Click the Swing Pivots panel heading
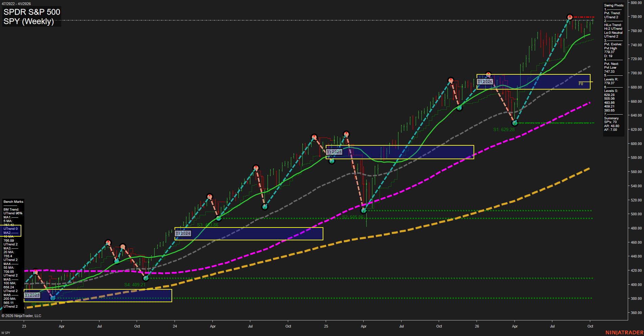This screenshot has width=644, height=336. coord(614,5)
